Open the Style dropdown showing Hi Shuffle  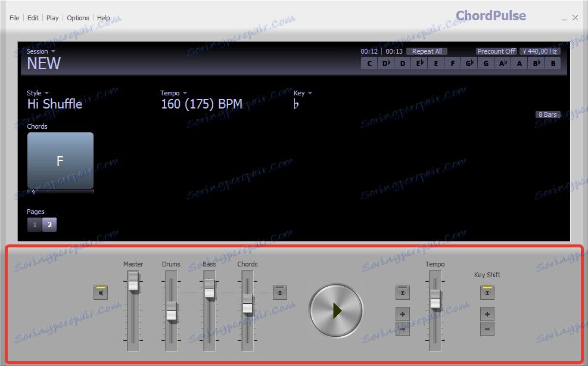(x=38, y=92)
